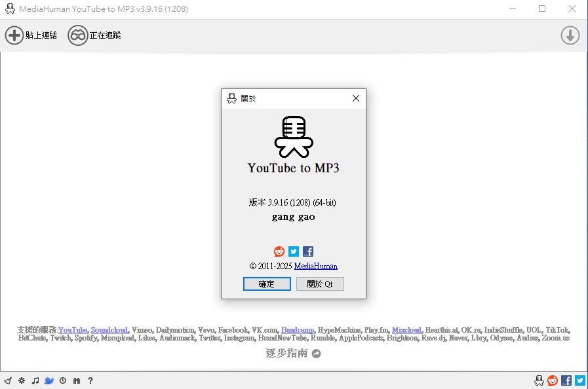Screen dimensions: 588x389
Task: Click the Reddit icon in the About dialog
Action: [x=279, y=251]
